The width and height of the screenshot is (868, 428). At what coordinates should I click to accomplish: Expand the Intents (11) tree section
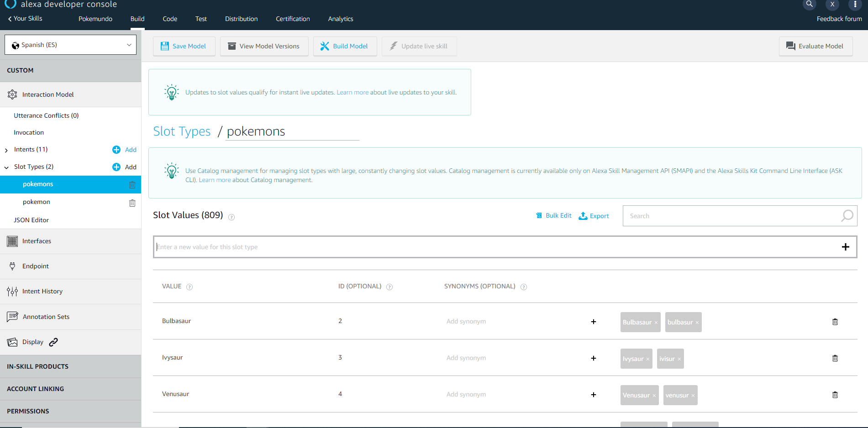click(x=6, y=150)
